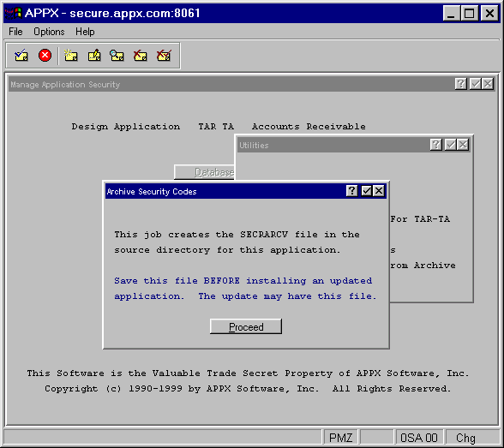Click the PMZ status bar cell

(x=341, y=438)
